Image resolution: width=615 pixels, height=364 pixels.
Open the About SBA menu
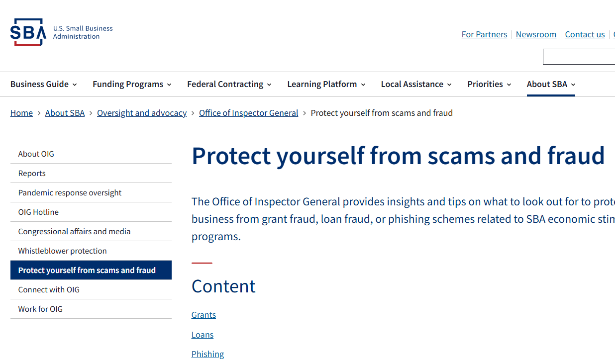[x=551, y=84]
